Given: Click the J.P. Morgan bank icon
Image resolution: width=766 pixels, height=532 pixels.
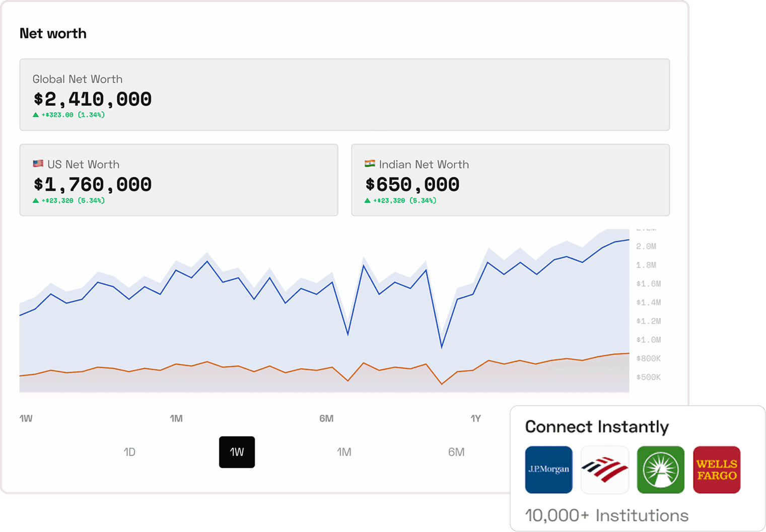Looking at the screenshot, I should tap(548, 470).
